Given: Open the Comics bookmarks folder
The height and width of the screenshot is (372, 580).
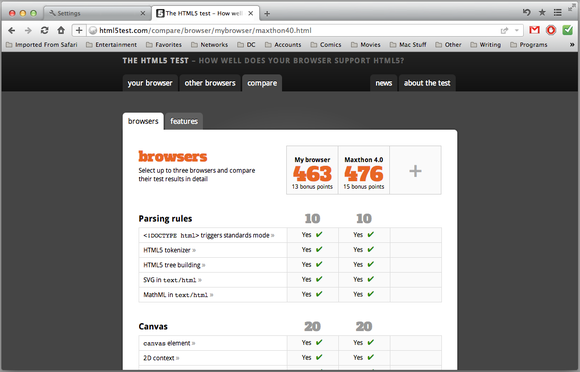Looking at the screenshot, I should coord(326,45).
